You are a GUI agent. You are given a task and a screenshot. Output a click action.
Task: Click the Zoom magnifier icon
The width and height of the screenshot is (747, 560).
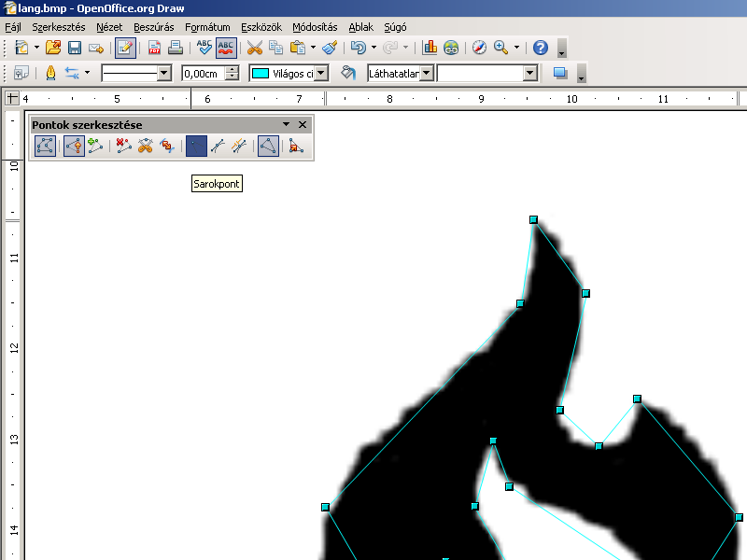(x=500, y=48)
